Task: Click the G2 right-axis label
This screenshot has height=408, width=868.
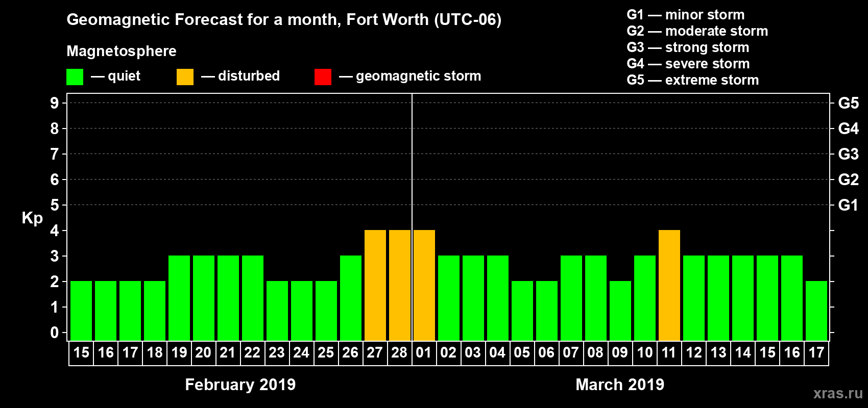Action: 849,180
